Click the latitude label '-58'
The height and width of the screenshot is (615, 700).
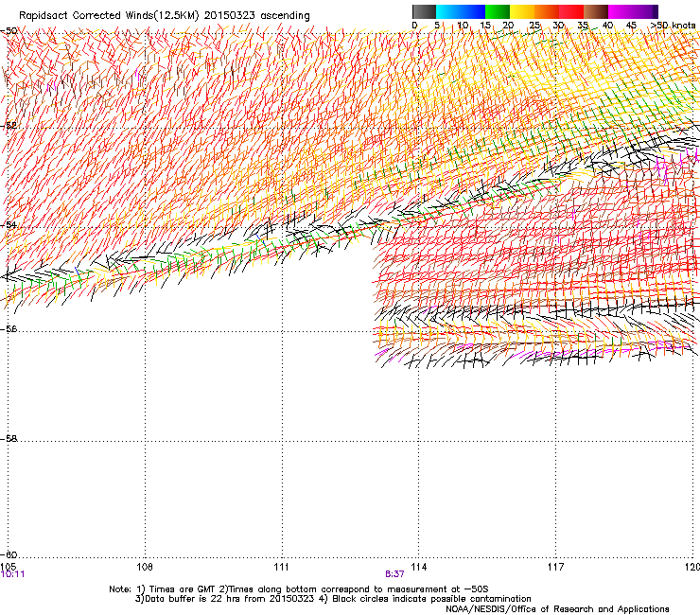(x=9, y=439)
